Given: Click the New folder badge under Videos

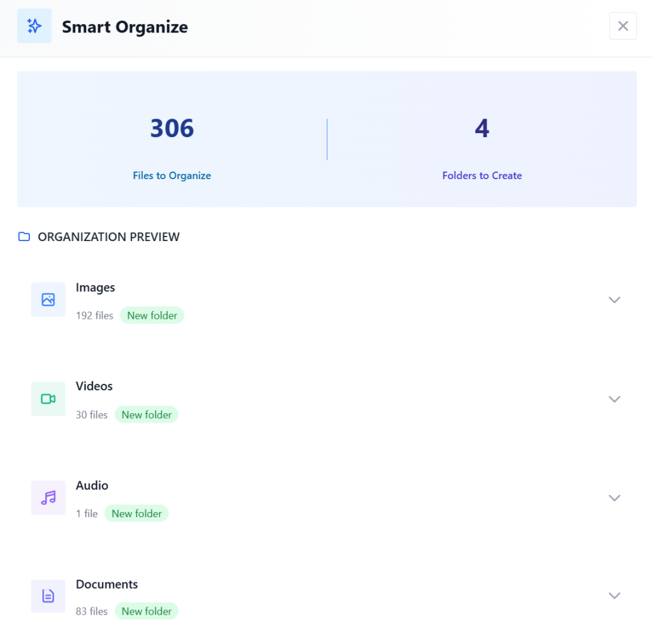Looking at the screenshot, I should (147, 415).
